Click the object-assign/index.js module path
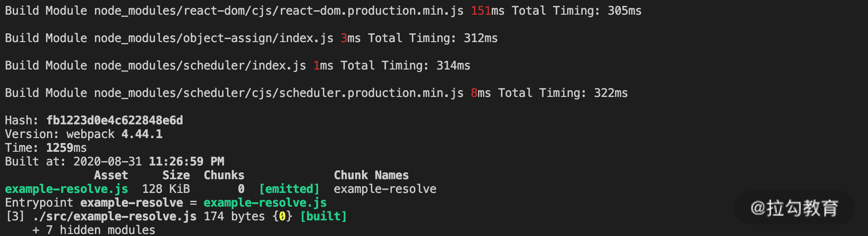The image size is (868, 236). (214, 38)
